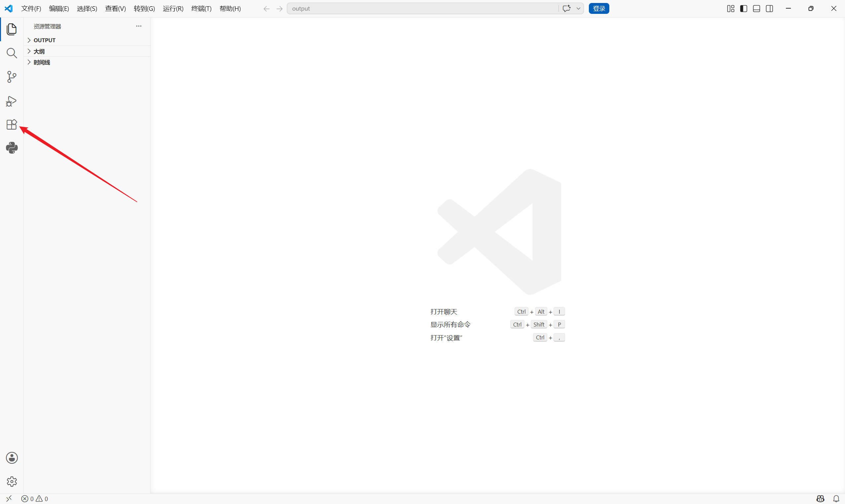Click the 资源管理器 panel title
This screenshot has width=845, height=504.
coord(47,26)
